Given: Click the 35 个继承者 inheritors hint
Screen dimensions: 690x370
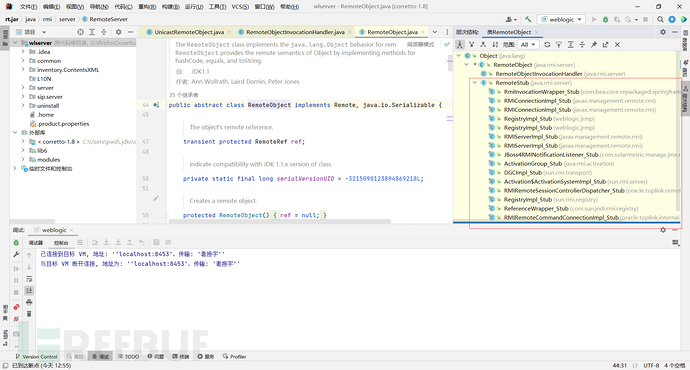Looking at the screenshot, I should pos(184,95).
